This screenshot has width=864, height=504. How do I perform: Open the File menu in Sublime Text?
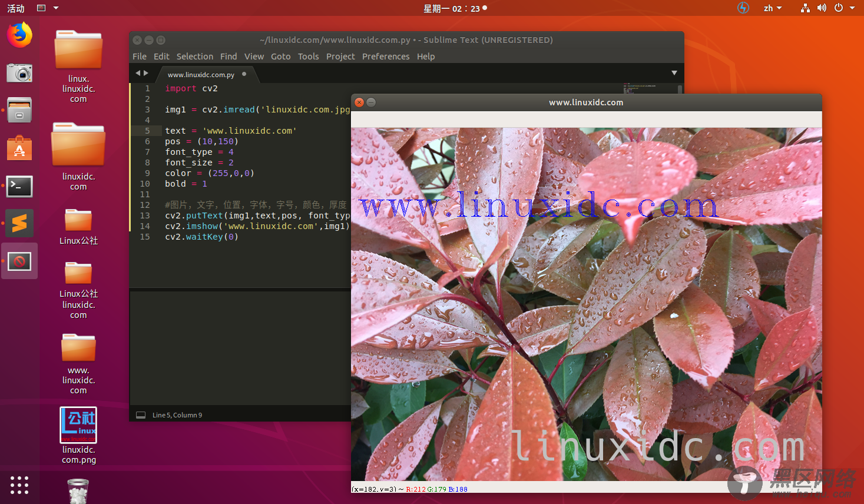click(x=140, y=57)
